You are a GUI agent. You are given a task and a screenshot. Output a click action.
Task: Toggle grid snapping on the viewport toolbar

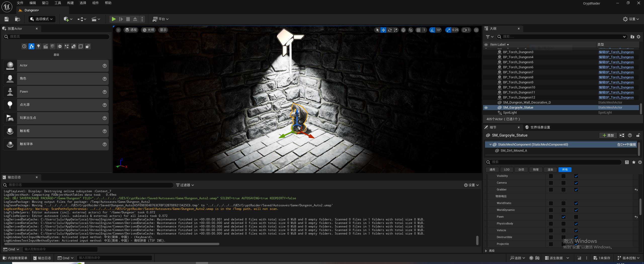pos(418,30)
